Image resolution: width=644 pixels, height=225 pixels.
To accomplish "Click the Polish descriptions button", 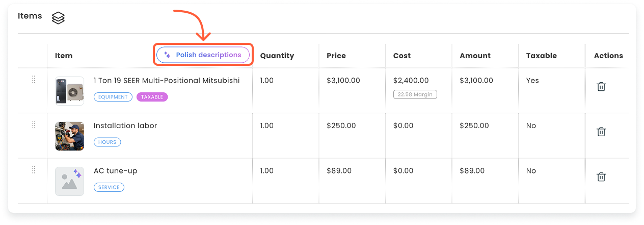I will point(203,55).
